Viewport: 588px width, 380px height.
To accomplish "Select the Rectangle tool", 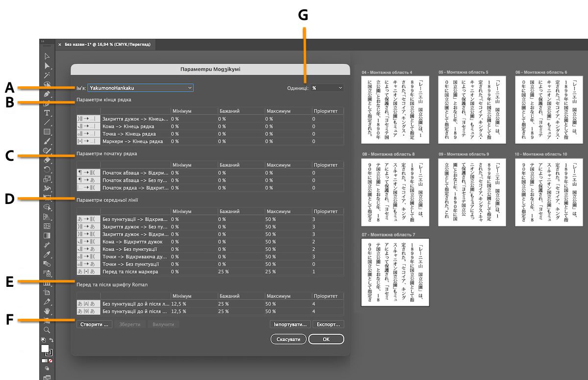I will 47,132.
